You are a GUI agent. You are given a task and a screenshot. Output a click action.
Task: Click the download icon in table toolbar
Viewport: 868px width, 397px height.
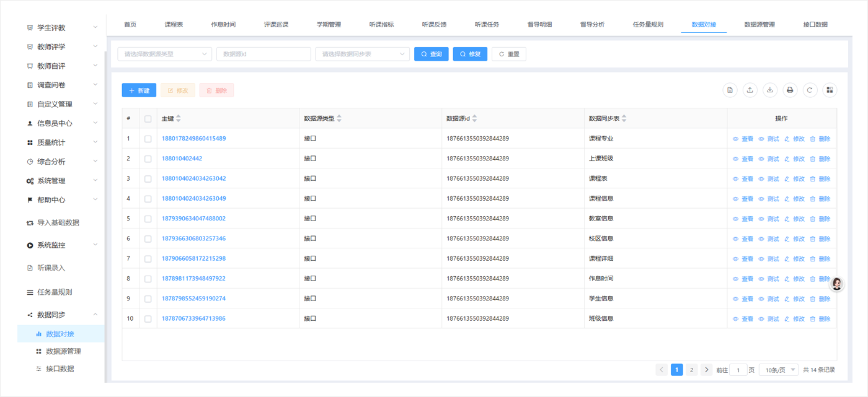769,90
